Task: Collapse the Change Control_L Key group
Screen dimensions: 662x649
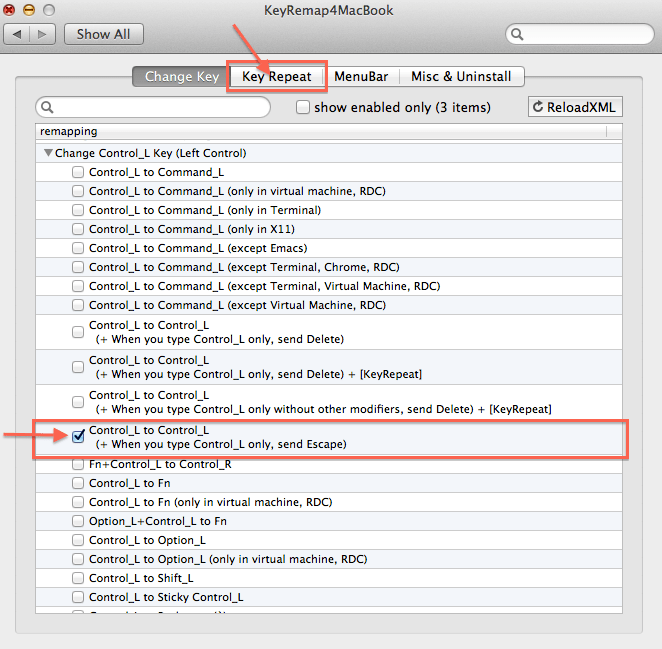Action: (x=47, y=153)
